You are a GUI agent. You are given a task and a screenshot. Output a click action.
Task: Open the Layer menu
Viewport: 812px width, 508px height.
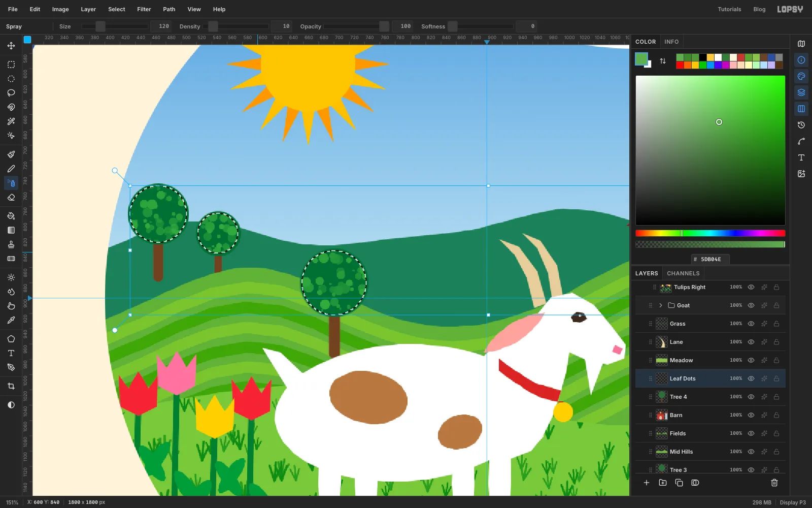pos(88,9)
